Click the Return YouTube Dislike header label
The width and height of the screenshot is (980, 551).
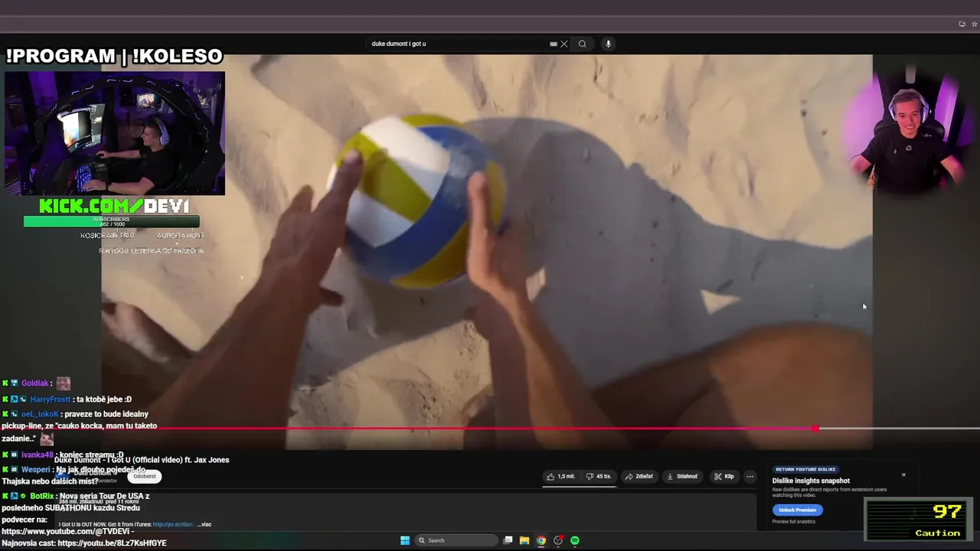(805, 469)
